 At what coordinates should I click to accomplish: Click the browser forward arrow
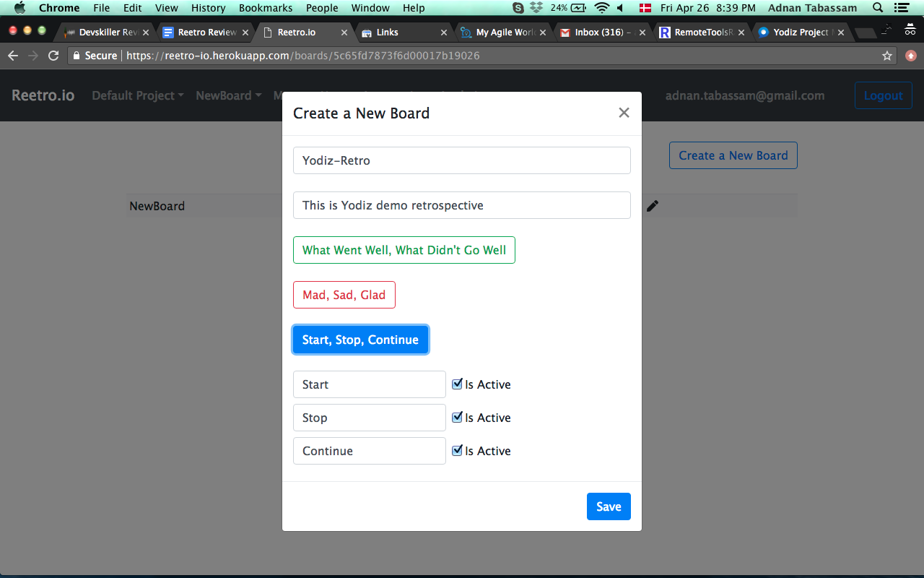tap(33, 56)
